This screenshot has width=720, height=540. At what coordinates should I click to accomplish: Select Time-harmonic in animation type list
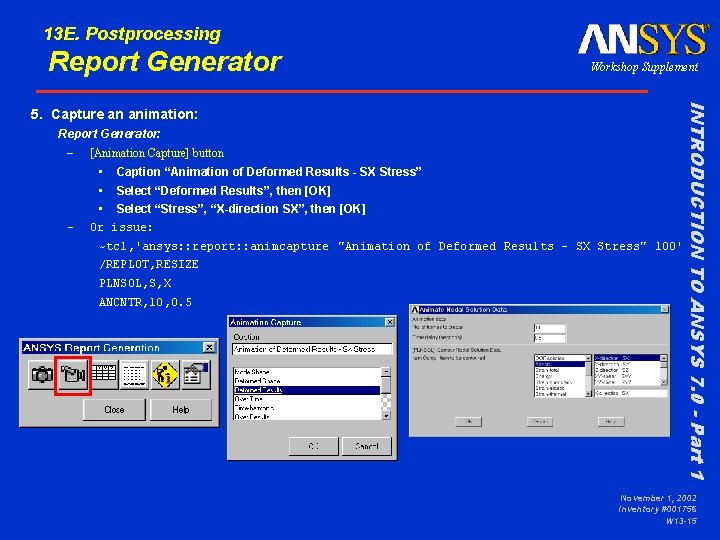click(x=307, y=408)
